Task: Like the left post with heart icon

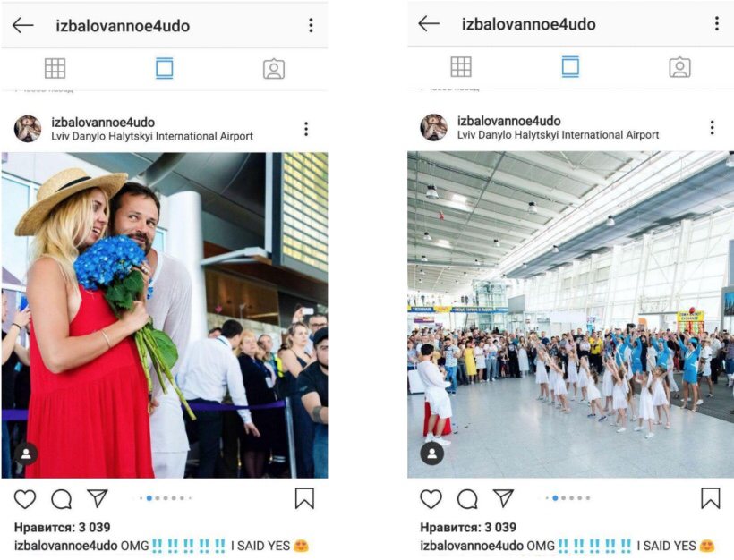Action: tap(25, 498)
